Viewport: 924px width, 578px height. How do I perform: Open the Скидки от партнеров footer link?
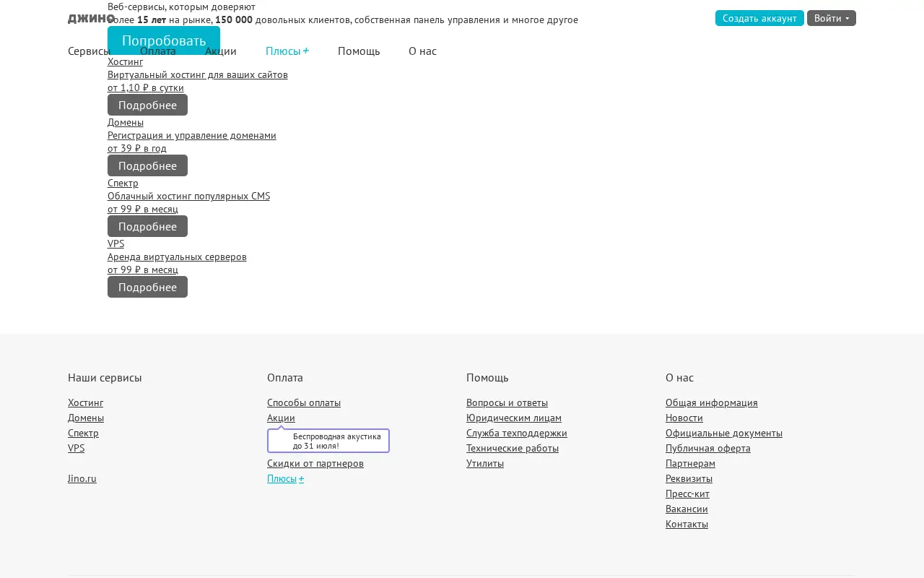(315, 463)
